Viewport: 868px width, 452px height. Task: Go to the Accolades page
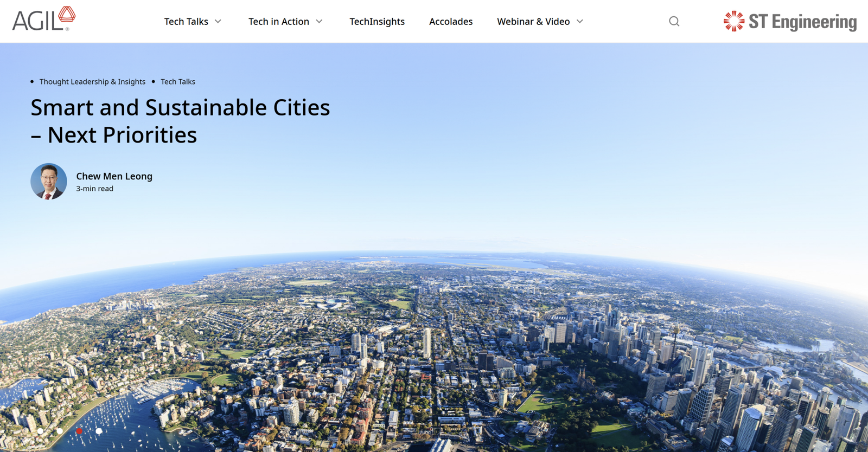450,22
